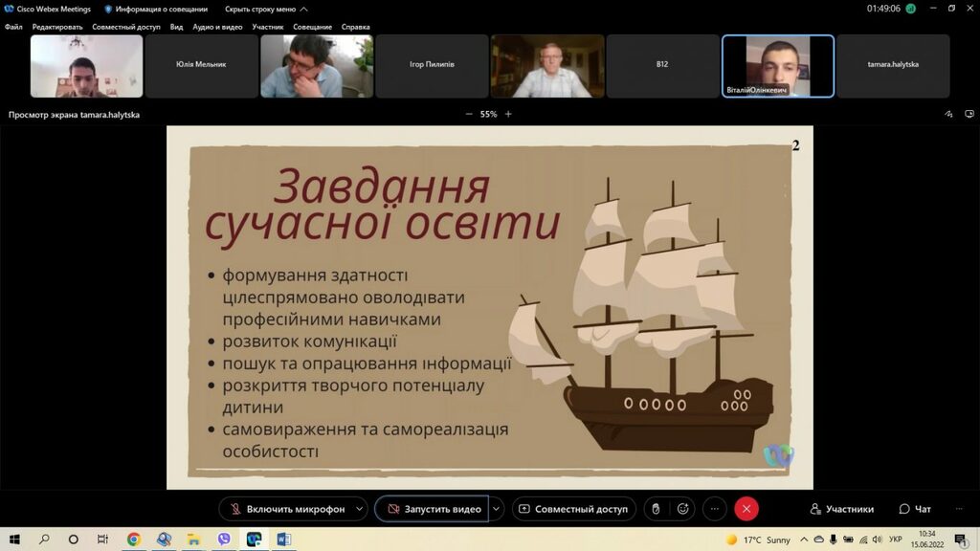Open the emoji reactions icon
The image size is (980, 551).
pyautogui.click(x=682, y=509)
